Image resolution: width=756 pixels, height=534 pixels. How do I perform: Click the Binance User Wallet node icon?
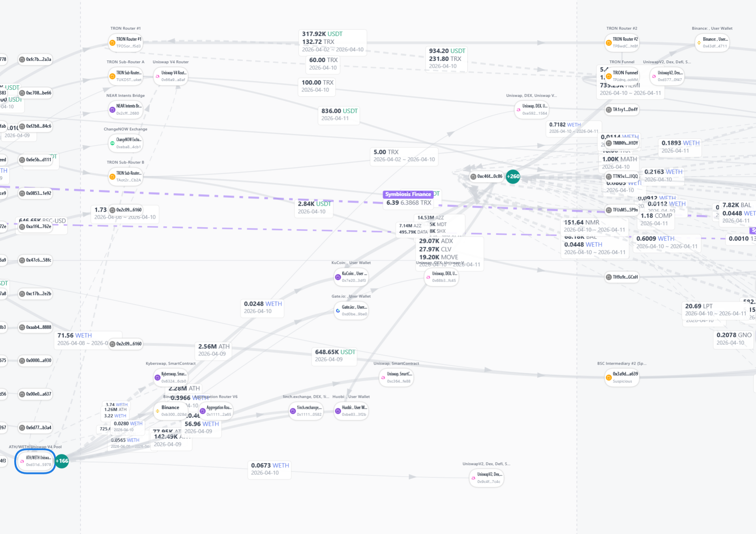click(x=699, y=43)
